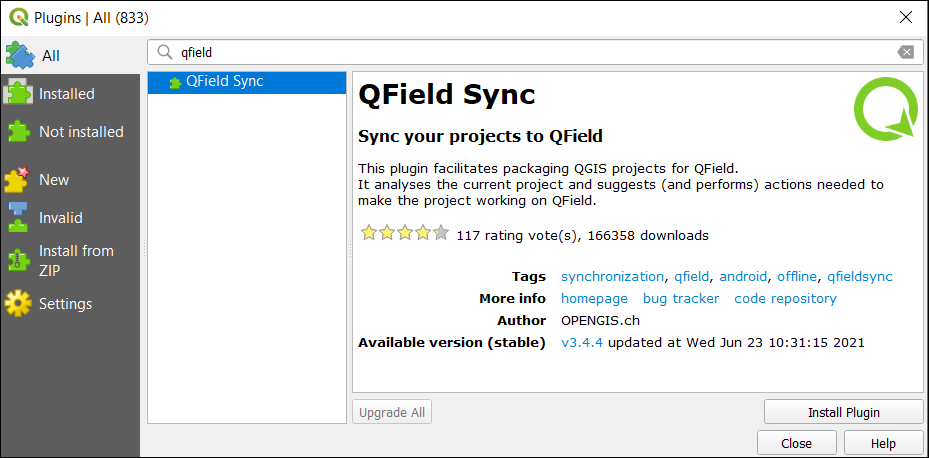
Task: Click the All plugins puzzle icon
Action: pyautogui.click(x=20, y=56)
